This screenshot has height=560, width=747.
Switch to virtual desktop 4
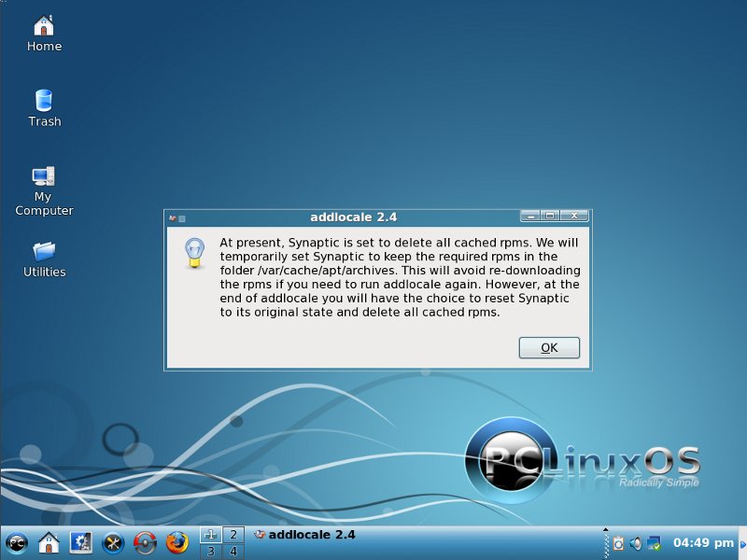pyautogui.click(x=233, y=552)
